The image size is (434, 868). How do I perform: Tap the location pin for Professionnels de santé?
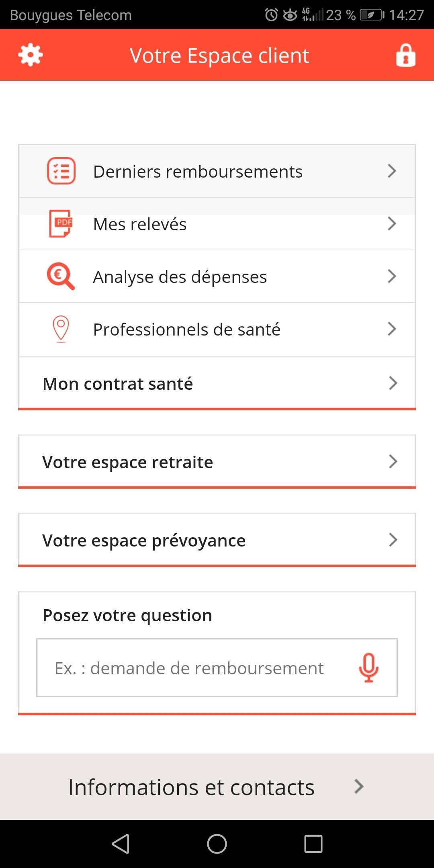coord(61,329)
